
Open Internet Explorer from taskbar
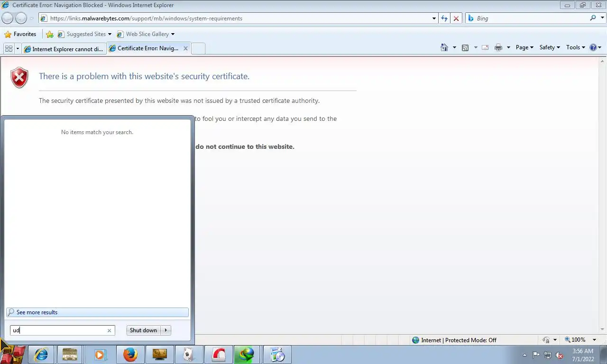41,355
